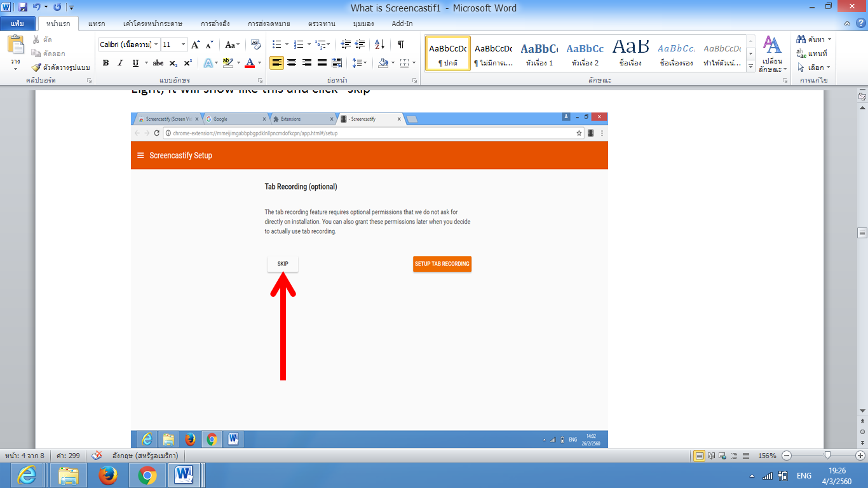Toggle underline formatting
The height and width of the screenshot is (488, 868).
click(x=135, y=63)
